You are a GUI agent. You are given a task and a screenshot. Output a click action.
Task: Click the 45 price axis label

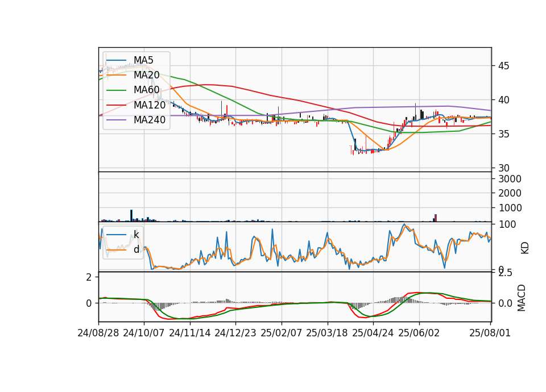click(503, 66)
